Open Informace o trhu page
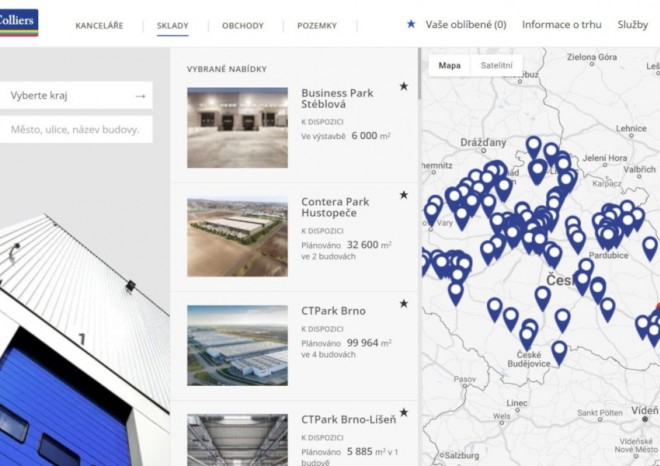 (x=562, y=24)
